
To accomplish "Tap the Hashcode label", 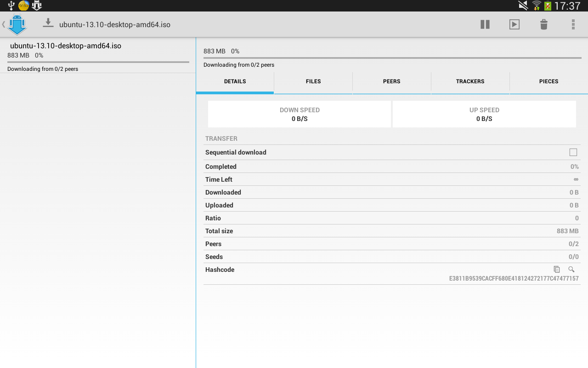I will pos(220,270).
